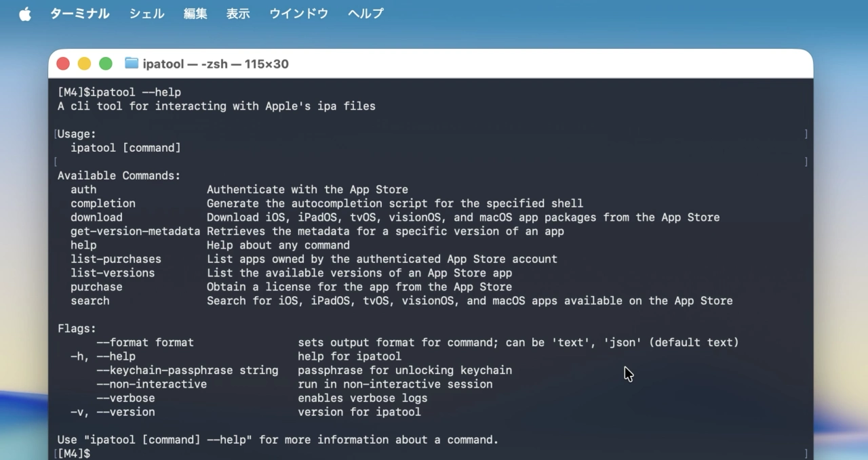Click 'passphrase for unlocking keychain' description
The height and width of the screenshot is (460, 868).
click(x=405, y=370)
